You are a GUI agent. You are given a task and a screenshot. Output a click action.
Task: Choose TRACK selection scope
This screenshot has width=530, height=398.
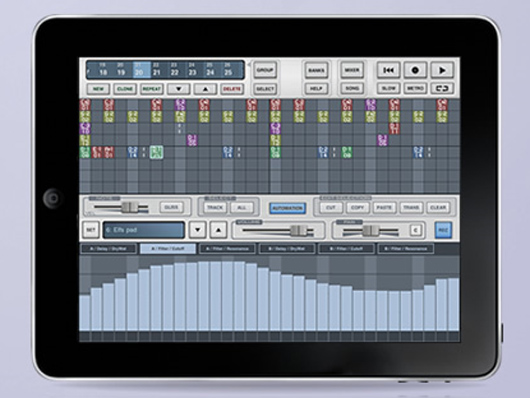(215, 207)
